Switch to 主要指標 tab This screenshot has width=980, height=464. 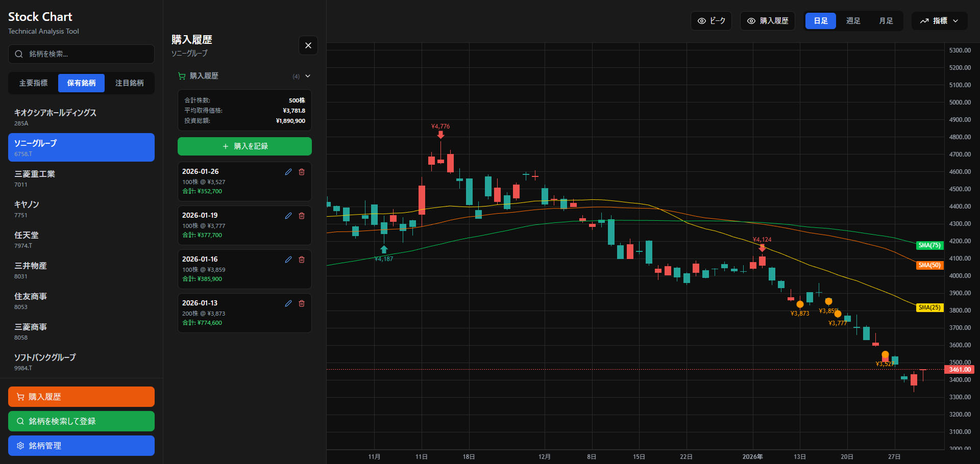pos(34,83)
